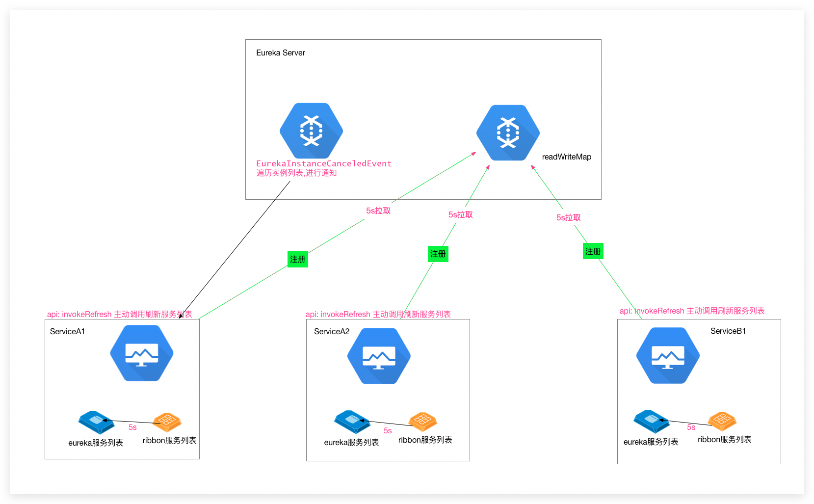Click the green 注册 label on ServiceB1's line
The height and width of the screenshot is (504, 814).
[593, 251]
